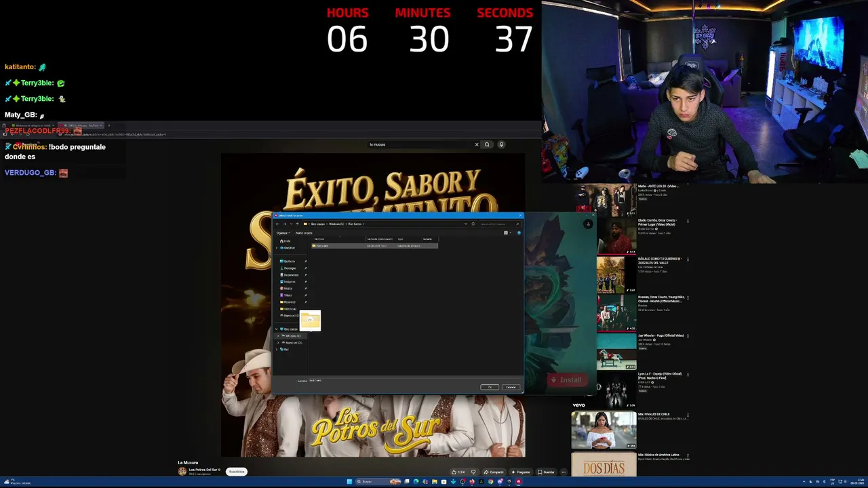This screenshot has height=488, width=868.
Task: Sort by the Tipo column
Action: 408,239
